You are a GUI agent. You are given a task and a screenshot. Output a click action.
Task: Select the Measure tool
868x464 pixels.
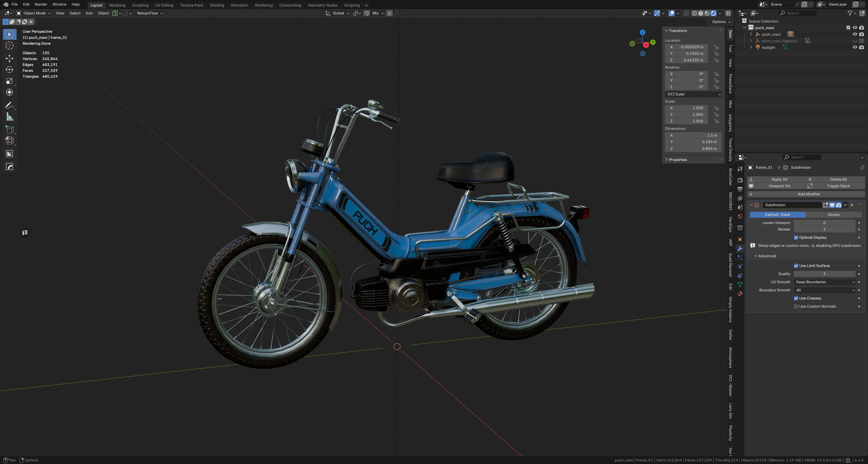pos(9,117)
